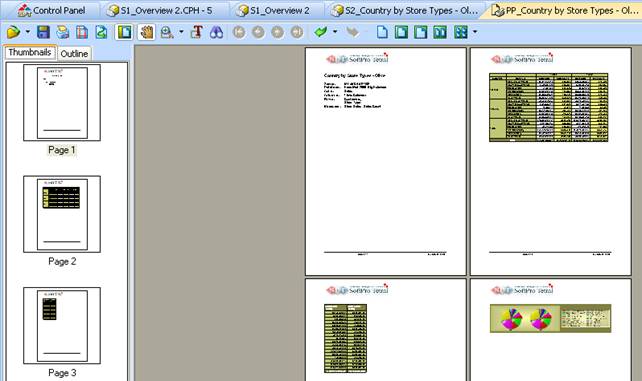The height and width of the screenshot is (381, 642).
Task: Click the two-page side-by-side view icon
Action: point(440,32)
